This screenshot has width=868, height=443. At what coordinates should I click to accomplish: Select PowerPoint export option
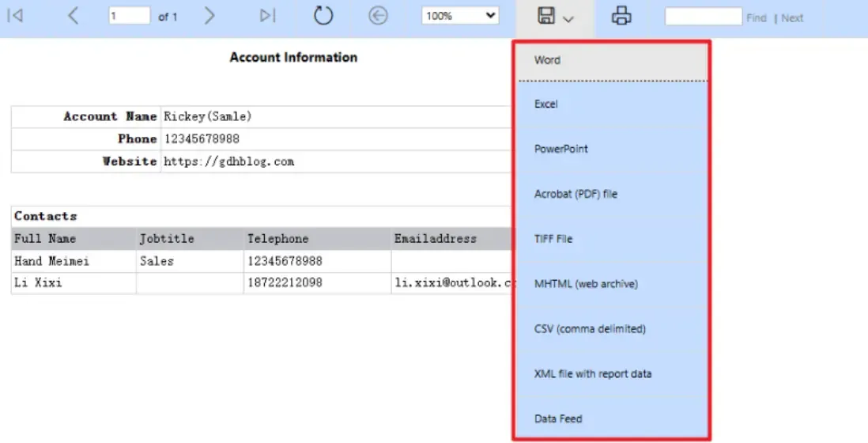(561, 149)
